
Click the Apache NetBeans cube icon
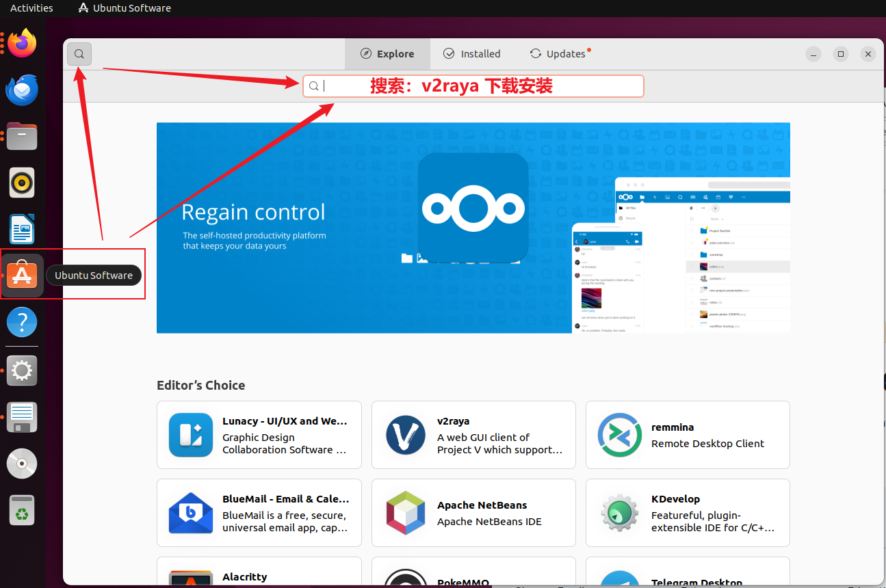pyautogui.click(x=406, y=513)
